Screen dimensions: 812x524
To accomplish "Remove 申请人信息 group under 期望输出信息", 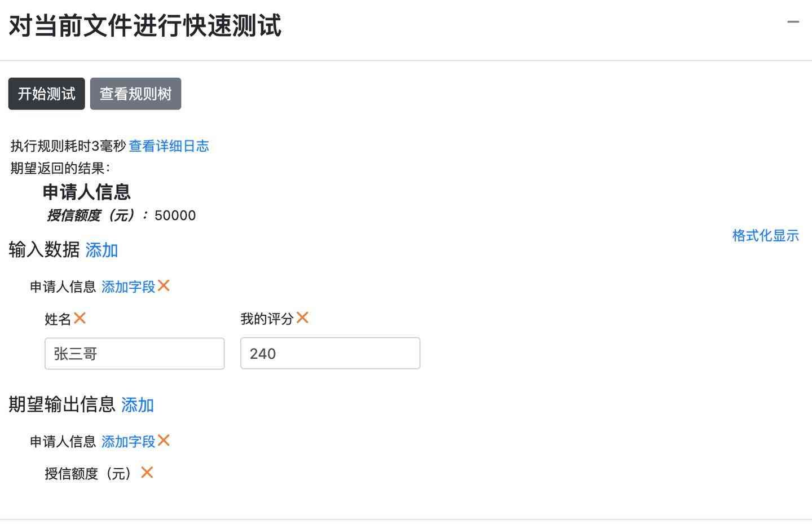I will (164, 441).
